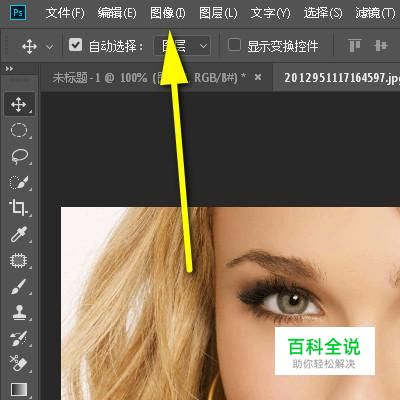Toggle the 自动选择 checkbox
Screen dimensions: 400x400
coord(75,45)
